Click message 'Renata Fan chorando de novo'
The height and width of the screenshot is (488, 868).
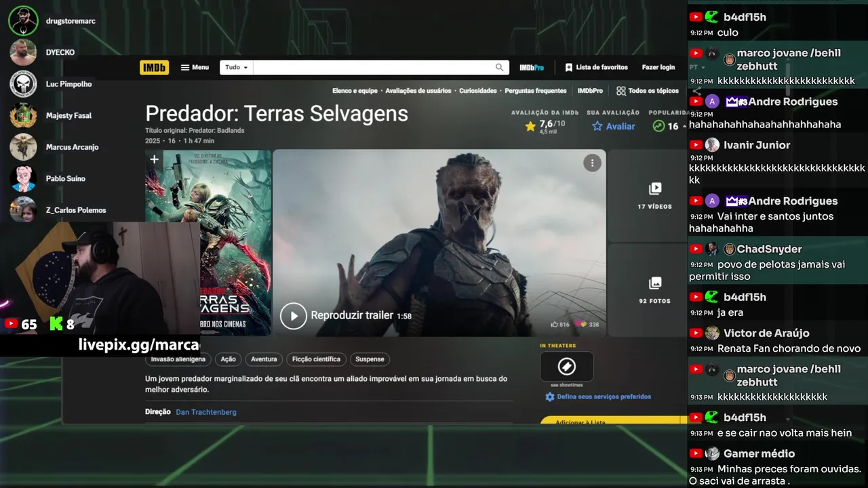pyautogui.click(x=789, y=348)
